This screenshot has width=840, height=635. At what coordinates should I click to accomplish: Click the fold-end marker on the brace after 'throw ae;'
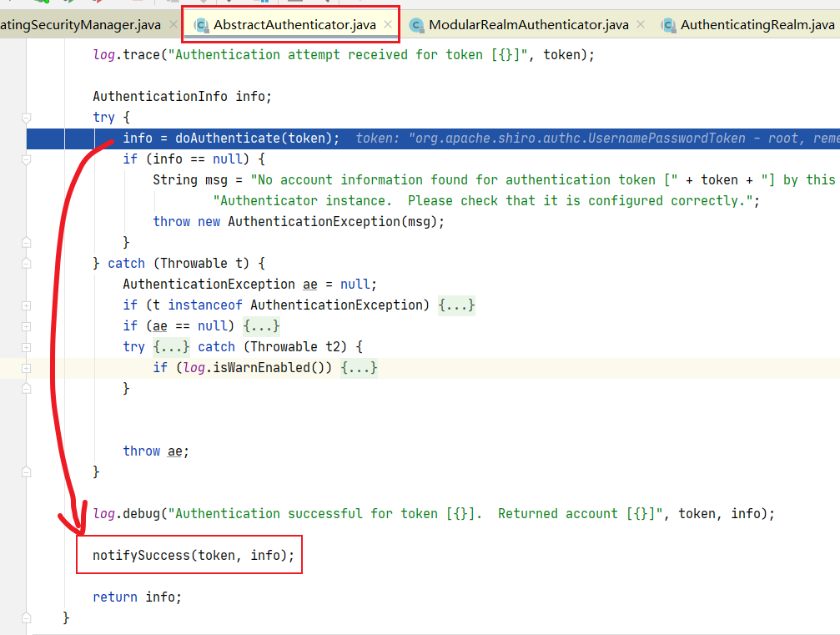point(26,472)
